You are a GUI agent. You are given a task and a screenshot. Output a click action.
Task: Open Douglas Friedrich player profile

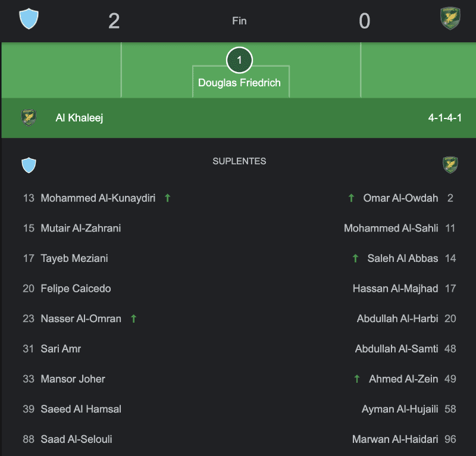coord(239,83)
